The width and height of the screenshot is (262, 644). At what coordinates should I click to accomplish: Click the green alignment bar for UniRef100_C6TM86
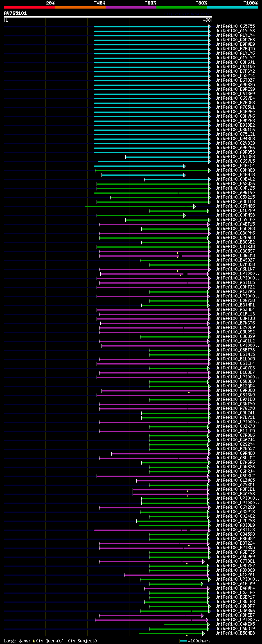[x=140, y=206]
